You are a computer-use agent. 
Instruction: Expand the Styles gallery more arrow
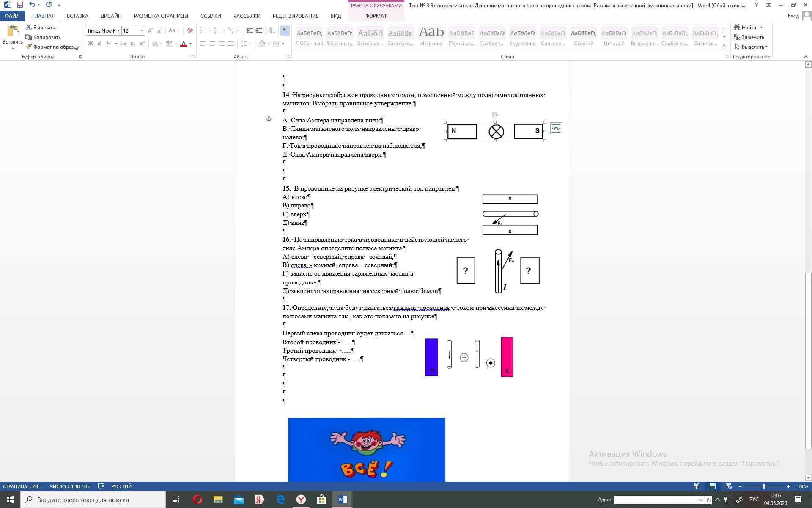pyautogui.click(x=724, y=45)
